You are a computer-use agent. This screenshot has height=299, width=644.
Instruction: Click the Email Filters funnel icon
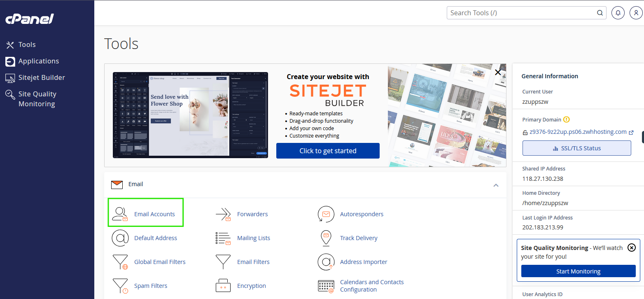pos(223,262)
